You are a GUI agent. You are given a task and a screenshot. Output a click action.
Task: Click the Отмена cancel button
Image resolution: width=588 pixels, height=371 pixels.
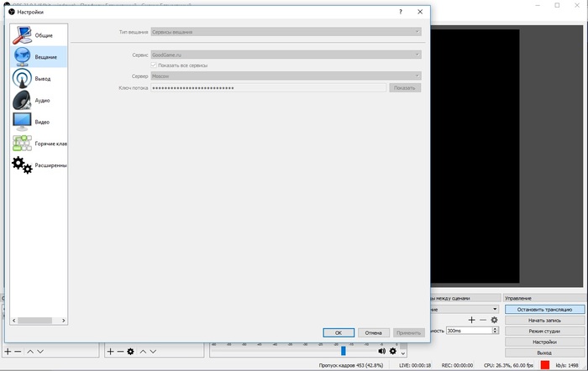click(373, 332)
